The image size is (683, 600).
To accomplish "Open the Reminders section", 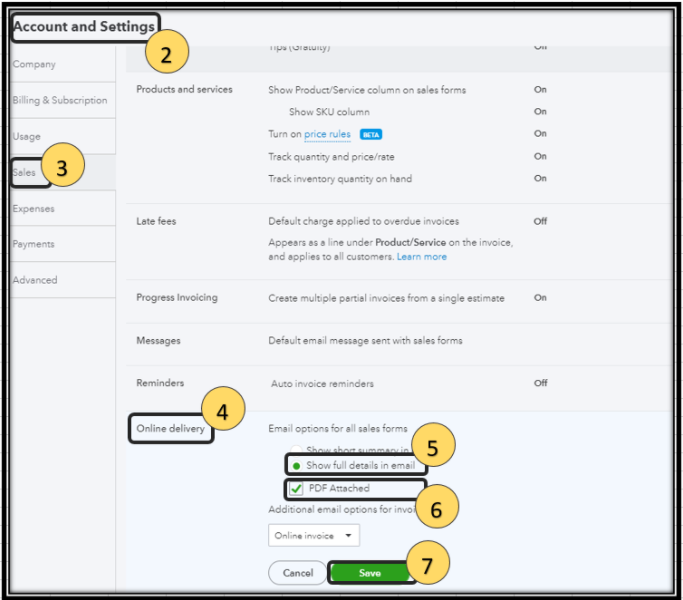I will (160, 383).
